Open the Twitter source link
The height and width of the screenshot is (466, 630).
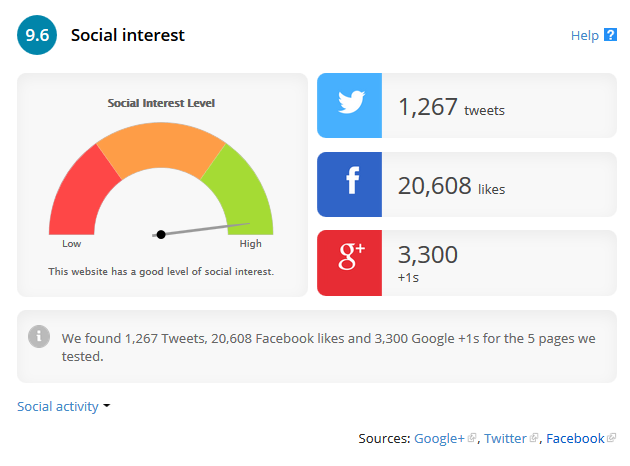(x=505, y=438)
